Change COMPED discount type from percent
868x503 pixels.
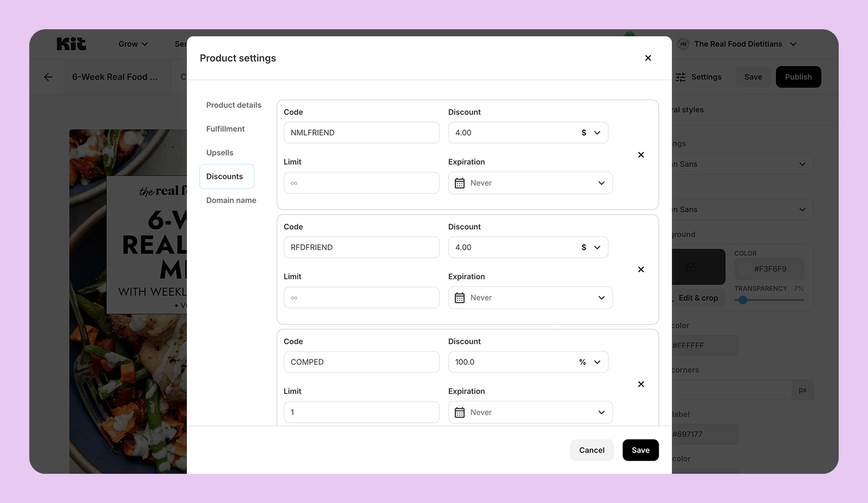(590, 362)
